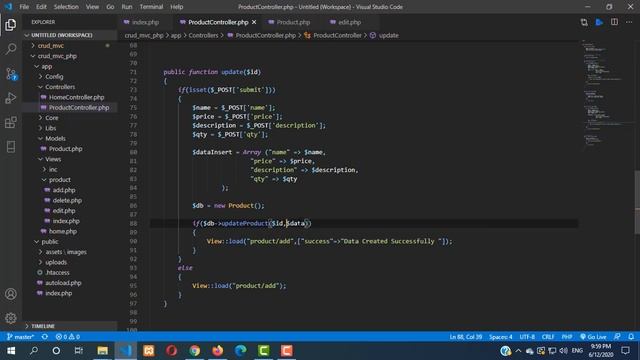
Task: Close the ProductController.php tab
Action: point(254,22)
